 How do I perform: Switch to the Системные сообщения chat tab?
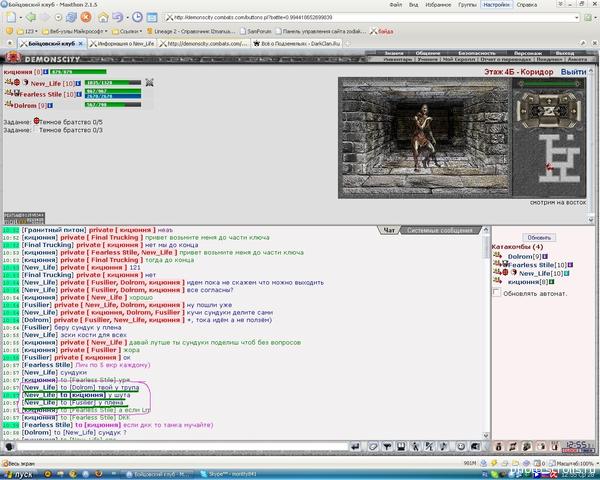tap(439, 230)
